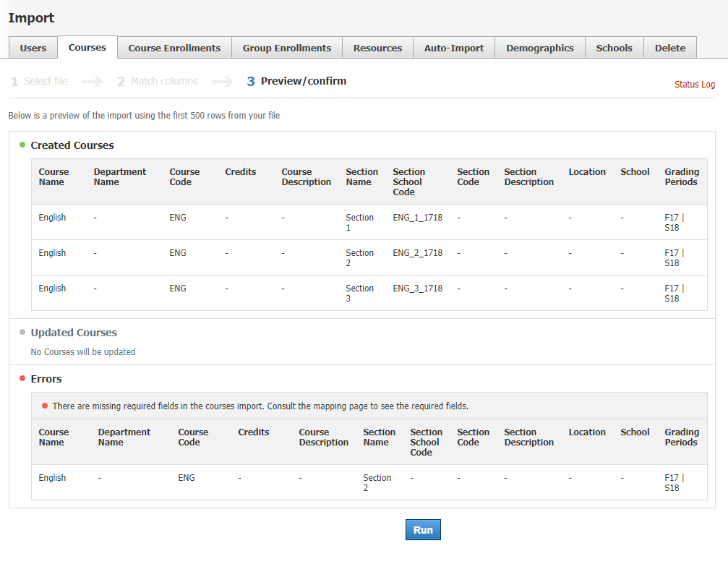Switch to the Auto-Import tab
Image resolution: width=728 pixels, height=564 pixels.
tap(453, 48)
